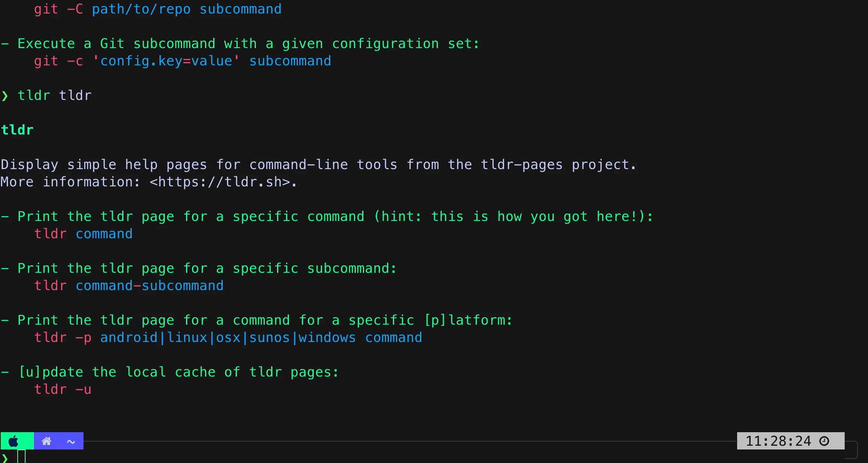
Task: Click the 'path/to/repo' argument text
Action: 141,9
